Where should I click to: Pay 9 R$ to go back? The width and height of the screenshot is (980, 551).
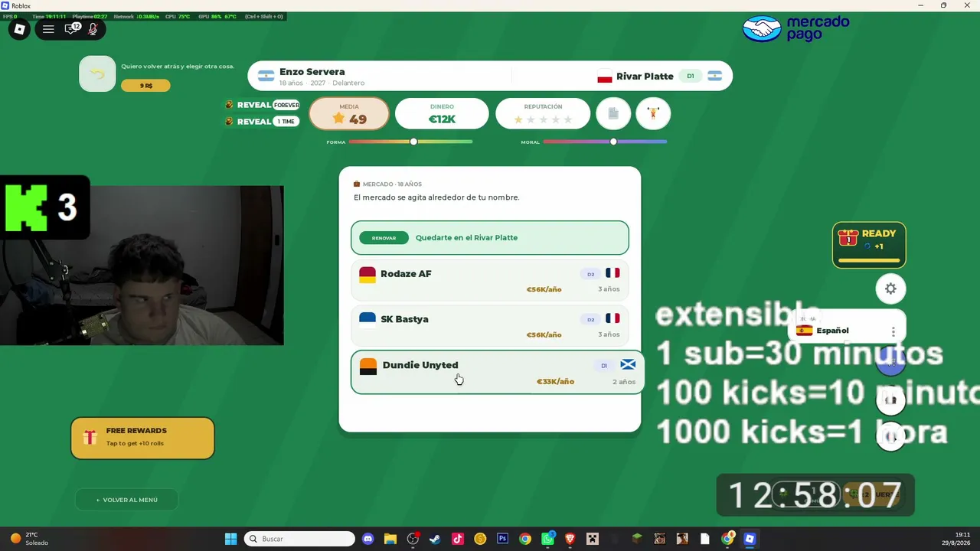(145, 86)
